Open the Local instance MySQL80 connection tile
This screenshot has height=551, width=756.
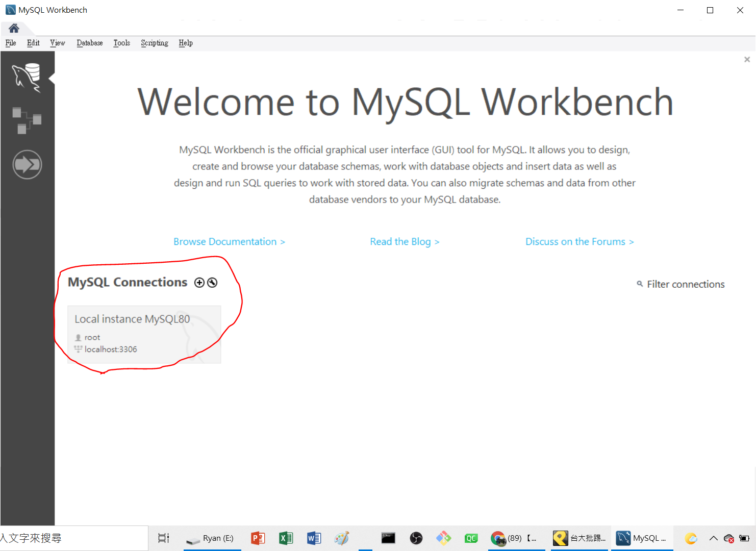coord(144,334)
